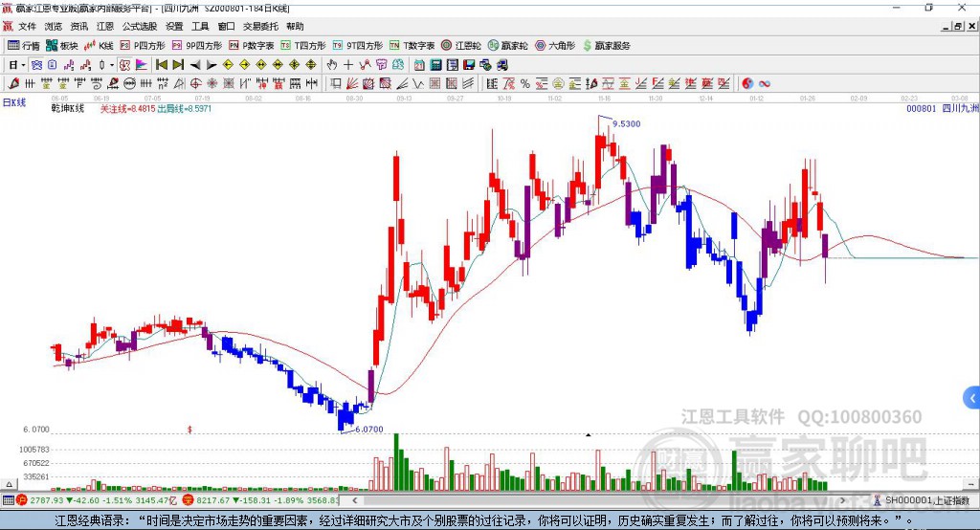
Task: Click the blue side panel expand arrow
Action: click(972, 398)
